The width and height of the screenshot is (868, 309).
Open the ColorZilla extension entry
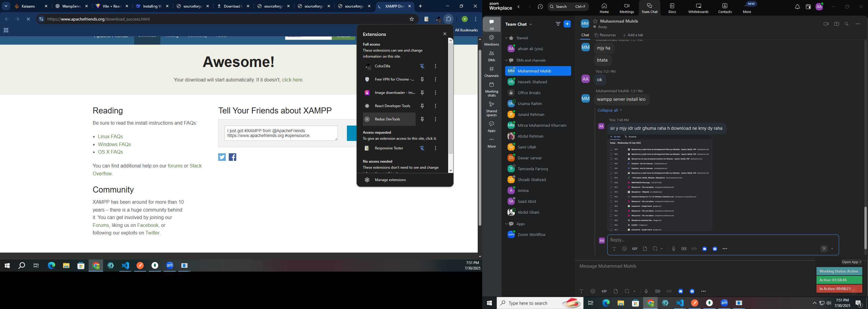(389, 66)
